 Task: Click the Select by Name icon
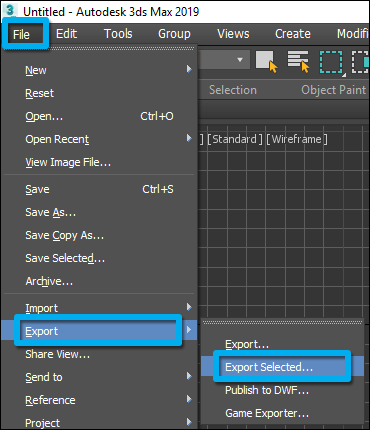[x=298, y=61]
